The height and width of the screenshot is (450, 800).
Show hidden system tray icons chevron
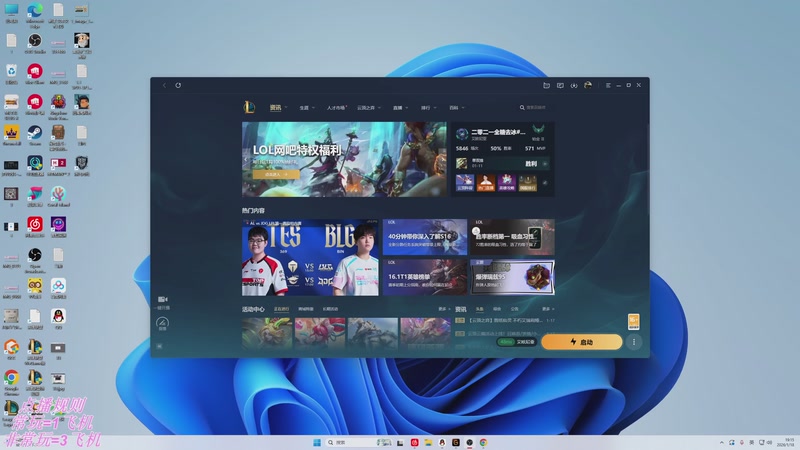(721, 442)
